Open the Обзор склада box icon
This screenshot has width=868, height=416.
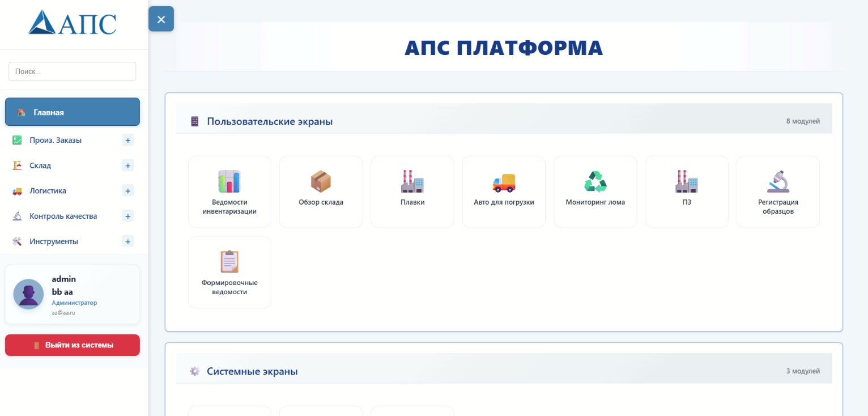coord(321,181)
